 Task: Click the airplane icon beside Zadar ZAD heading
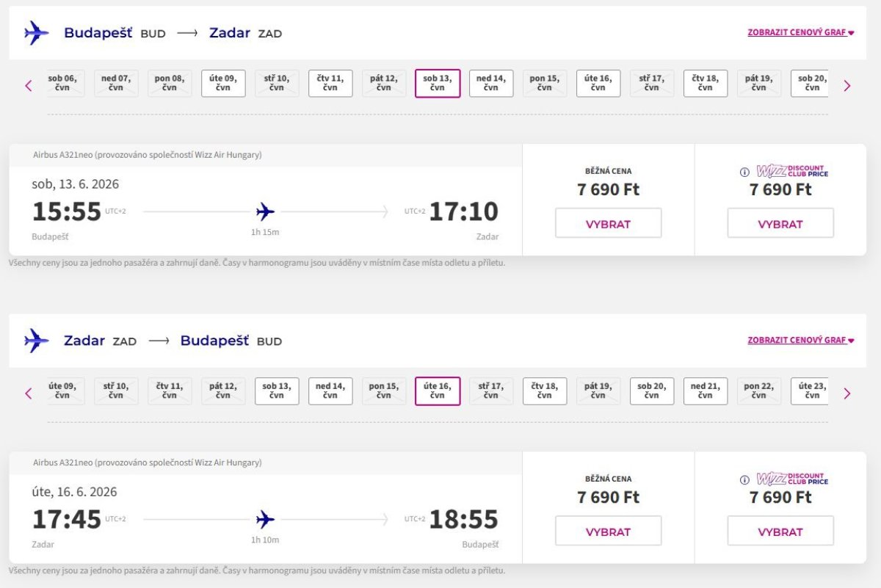[x=36, y=341]
